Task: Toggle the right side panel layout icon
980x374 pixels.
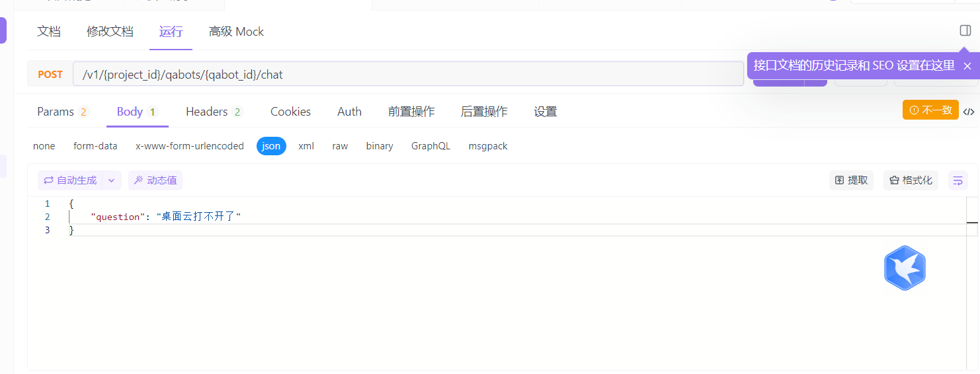Action: coord(965,30)
